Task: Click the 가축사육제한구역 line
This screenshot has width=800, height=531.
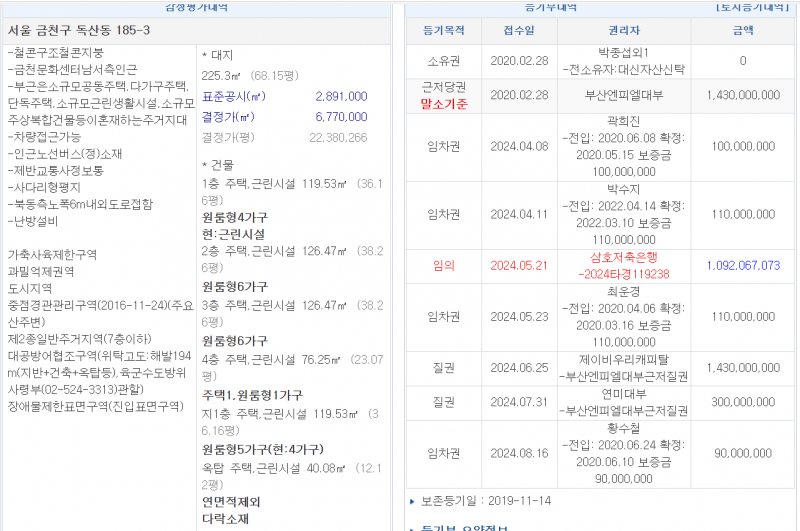Action: coord(52,255)
